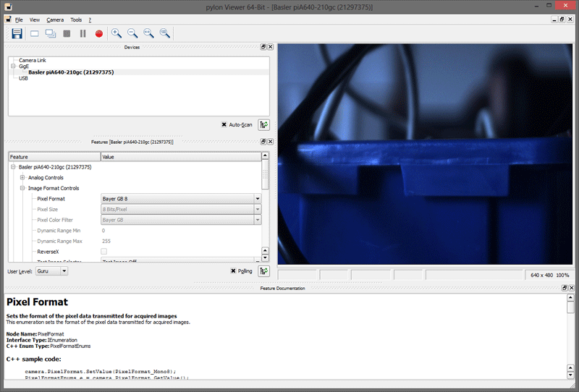This screenshot has width=579, height=392.
Task: Float the Feature Documentation panel
Action: (x=565, y=288)
